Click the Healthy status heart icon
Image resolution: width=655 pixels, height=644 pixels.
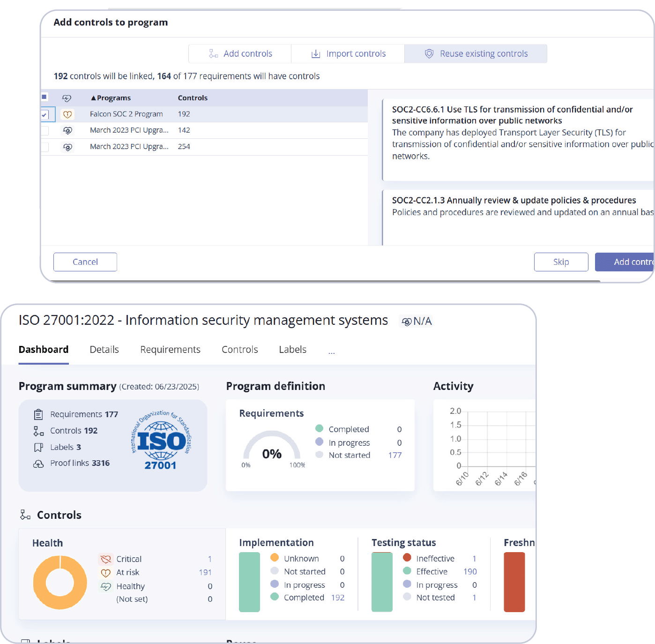[x=106, y=586]
